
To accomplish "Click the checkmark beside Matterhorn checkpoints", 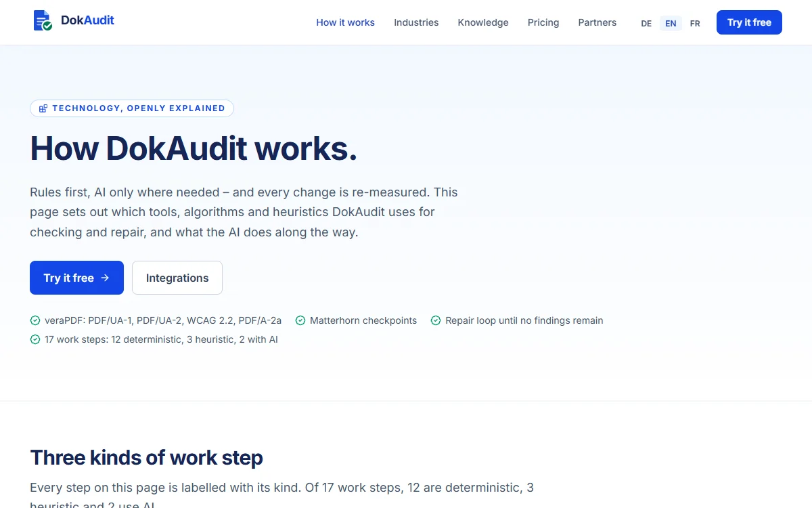I will point(300,320).
